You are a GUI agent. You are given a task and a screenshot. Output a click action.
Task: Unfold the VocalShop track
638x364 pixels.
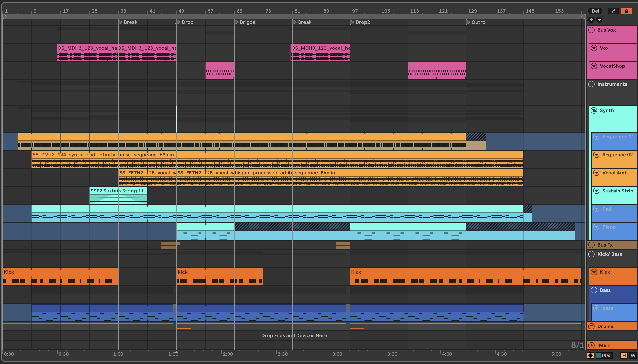coord(594,66)
